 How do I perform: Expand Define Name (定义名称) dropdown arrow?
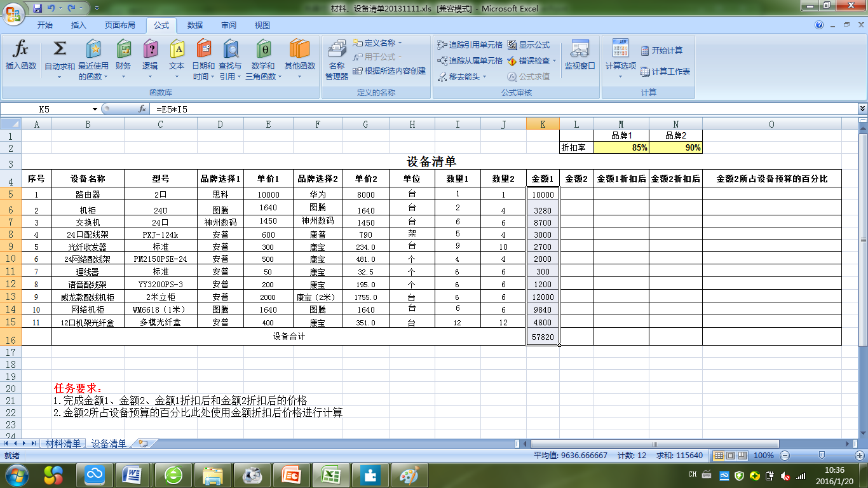(400, 43)
